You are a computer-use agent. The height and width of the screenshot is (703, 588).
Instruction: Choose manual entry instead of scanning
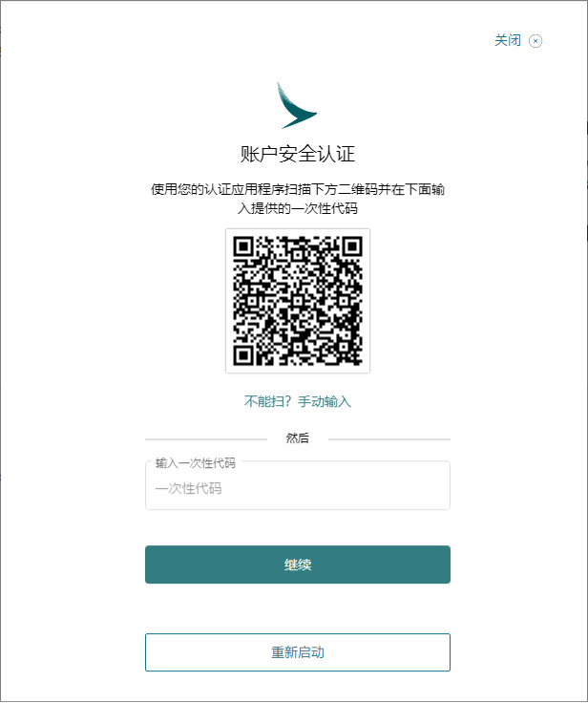[x=298, y=401]
